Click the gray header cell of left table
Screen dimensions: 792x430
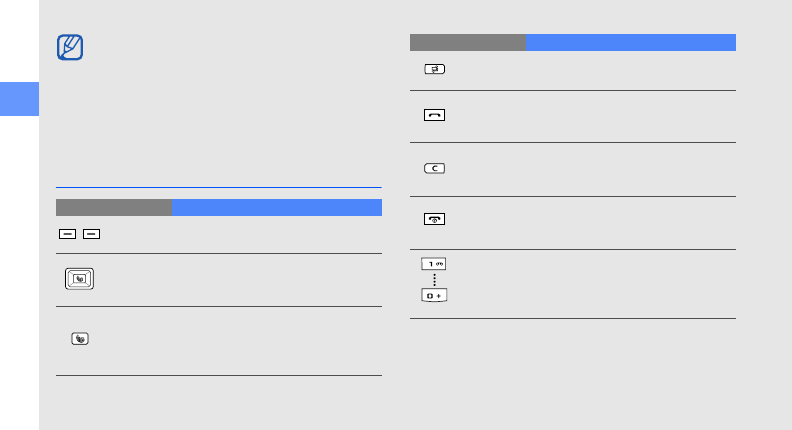click(x=113, y=208)
